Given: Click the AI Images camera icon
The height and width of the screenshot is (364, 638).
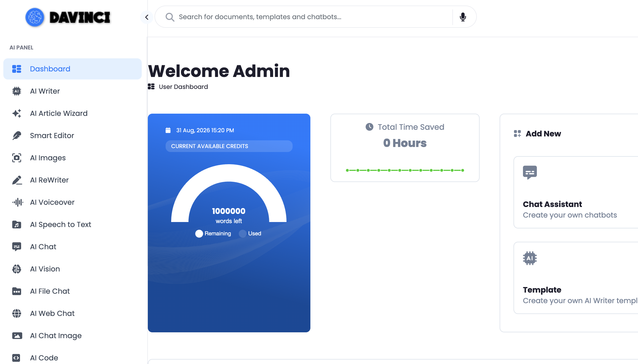Looking at the screenshot, I should [x=17, y=158].
